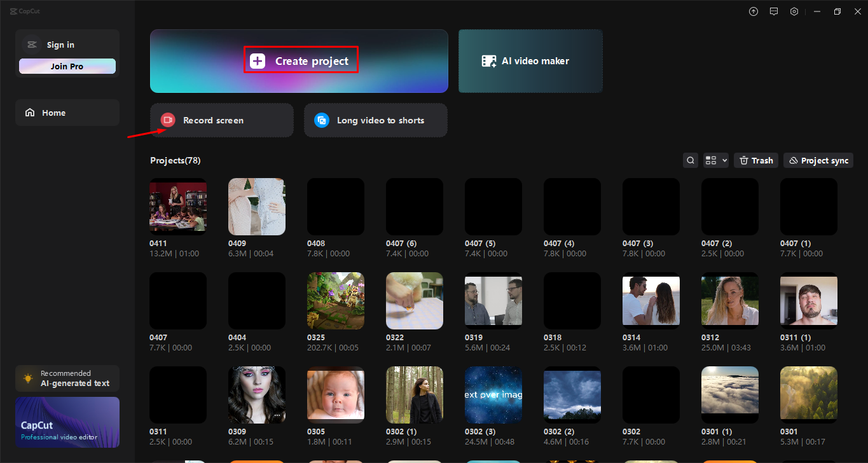Screen dimensions: 868x463
Task: Click Sign in
Action: coord(60,45)
